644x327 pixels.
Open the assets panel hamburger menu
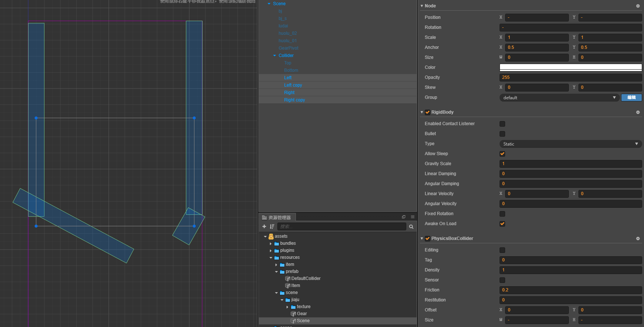pyautogui.click(x=413, y=217)
